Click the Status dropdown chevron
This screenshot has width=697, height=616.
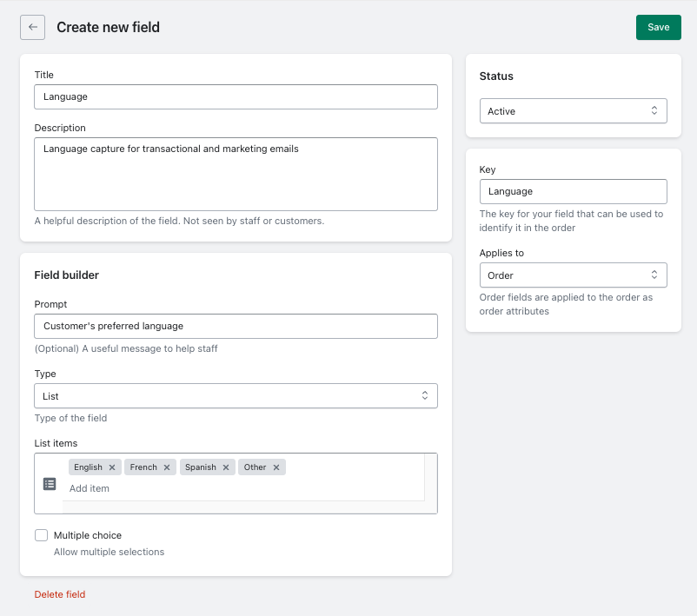pyautogui.click(x=656, y=110)
